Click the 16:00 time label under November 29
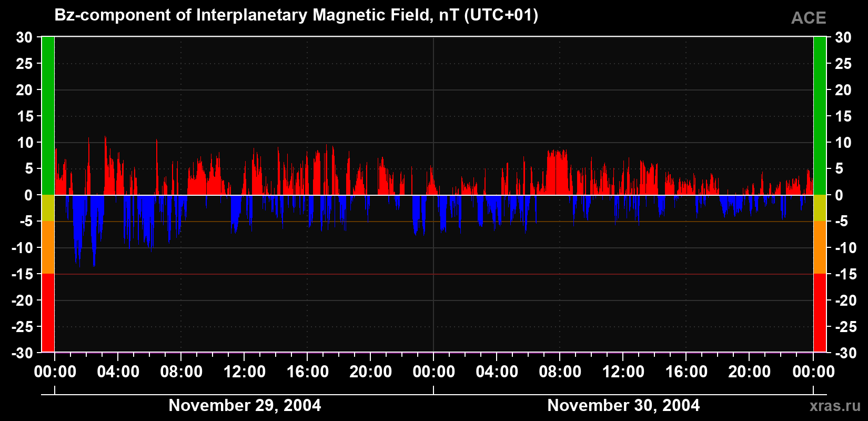 click(308, 372)
